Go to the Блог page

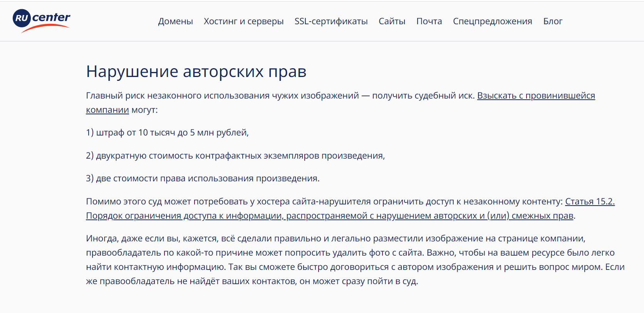click(x=553, y=21)
